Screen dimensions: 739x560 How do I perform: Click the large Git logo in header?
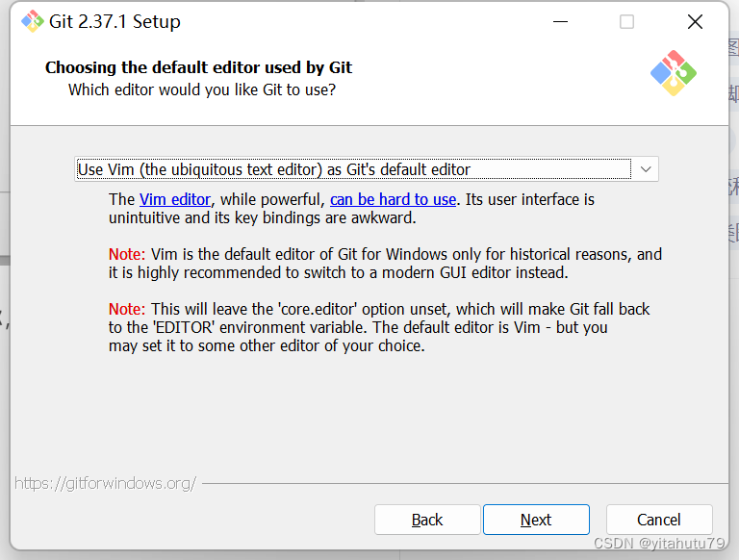(673, 73)
